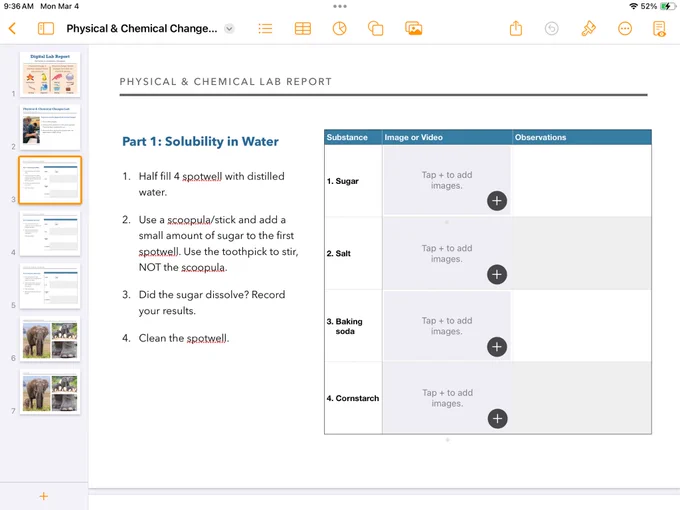The height and width of the screenshot is (510, 680).
Task: Tap the status bar clock 9:36 AM
Action: tap(18, 6)
